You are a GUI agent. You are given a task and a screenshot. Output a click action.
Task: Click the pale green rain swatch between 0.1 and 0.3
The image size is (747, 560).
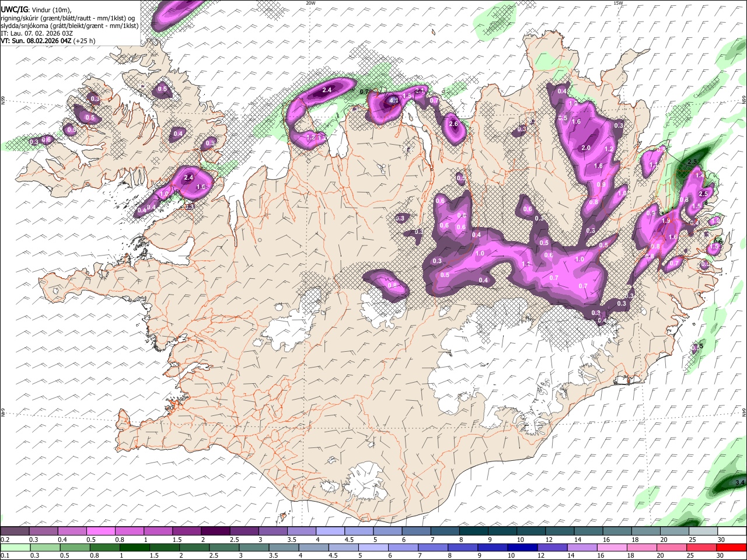15,548
